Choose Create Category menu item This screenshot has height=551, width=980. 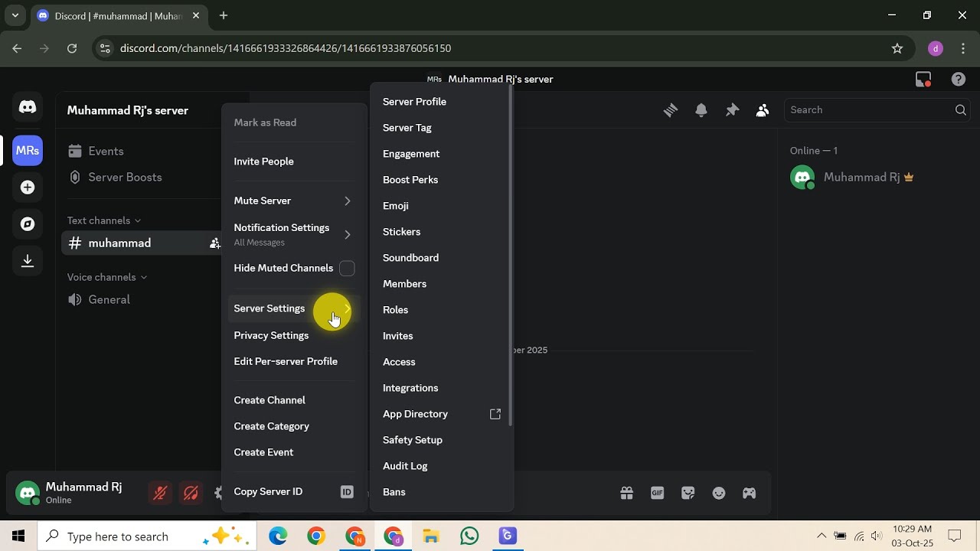coord(294,426)
